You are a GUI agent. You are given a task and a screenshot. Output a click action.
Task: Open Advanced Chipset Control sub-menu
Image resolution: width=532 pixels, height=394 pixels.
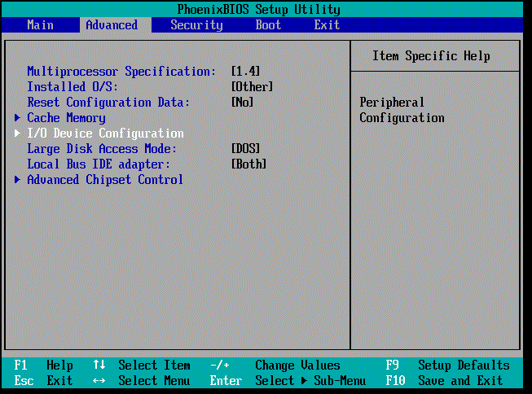105,179
